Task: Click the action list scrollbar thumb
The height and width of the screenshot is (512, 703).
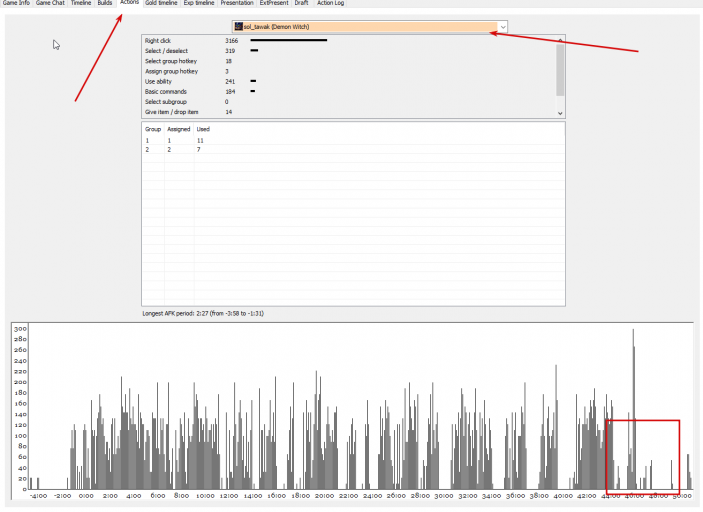Action: 560,69
